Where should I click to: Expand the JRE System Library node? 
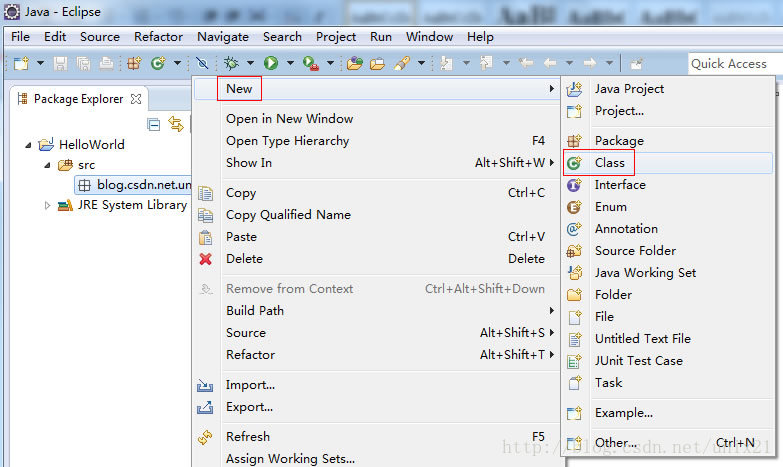(x=47, y=205)
